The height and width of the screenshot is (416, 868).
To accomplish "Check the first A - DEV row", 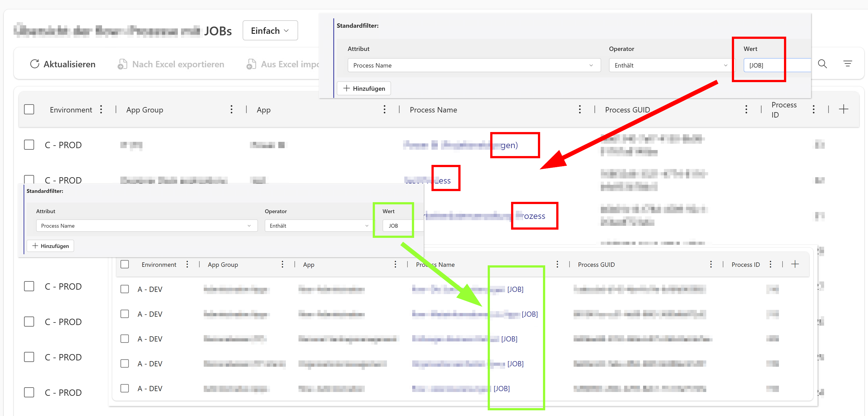I will [125, 289].
